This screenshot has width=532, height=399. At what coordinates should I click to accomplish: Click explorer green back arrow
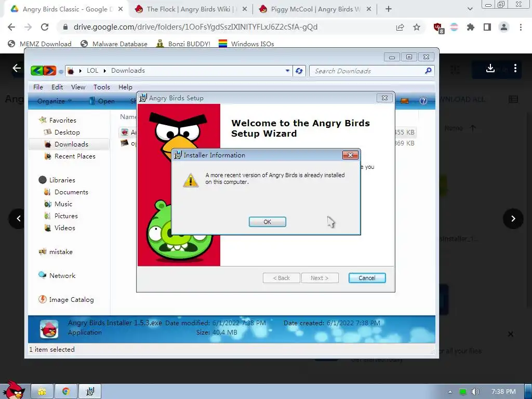(x=37, y=71)
